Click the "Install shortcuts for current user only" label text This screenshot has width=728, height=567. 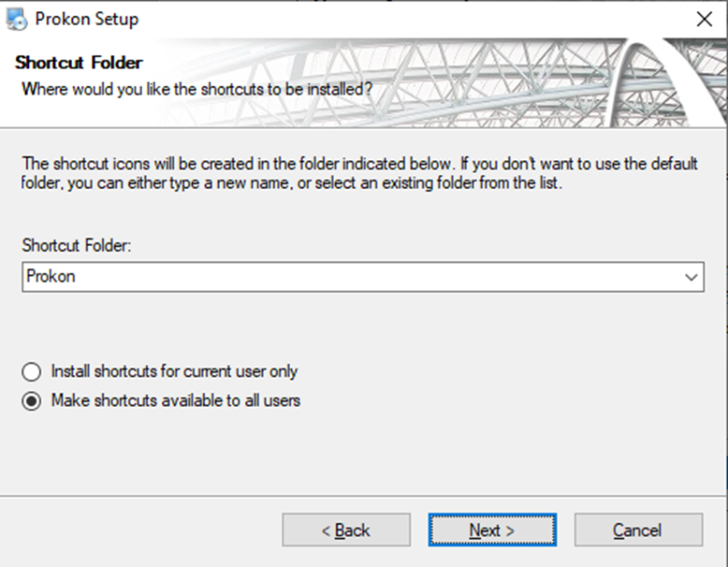tap(174, 371)
